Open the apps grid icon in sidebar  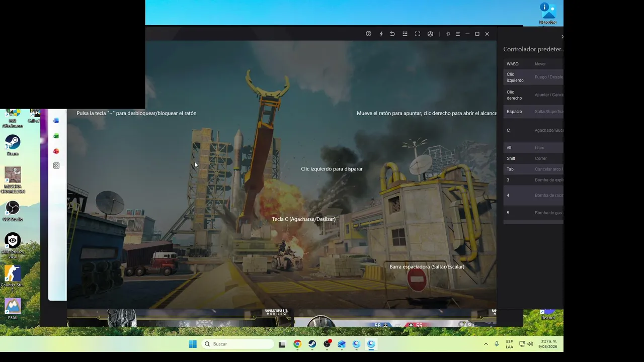tap(56, 166)
